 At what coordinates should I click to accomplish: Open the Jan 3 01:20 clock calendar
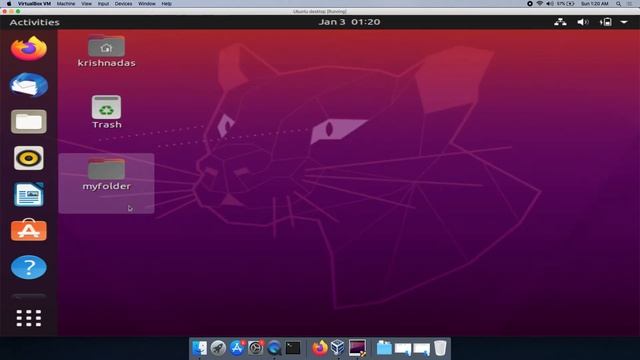[349, 22]
